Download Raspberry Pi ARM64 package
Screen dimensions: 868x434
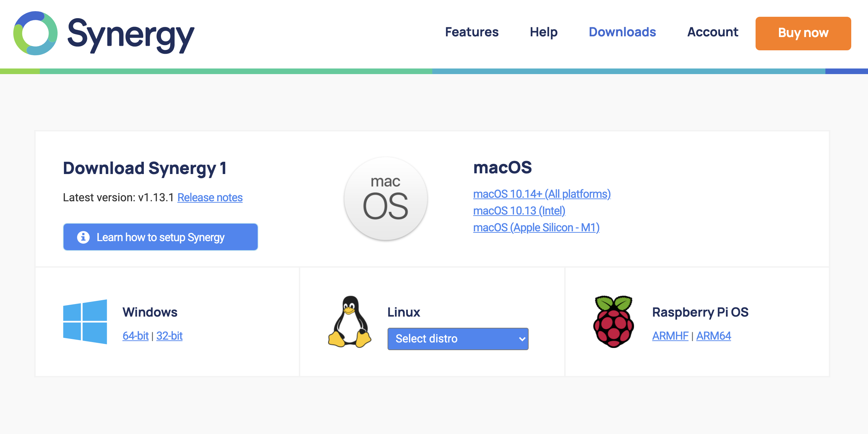[713, 336]
